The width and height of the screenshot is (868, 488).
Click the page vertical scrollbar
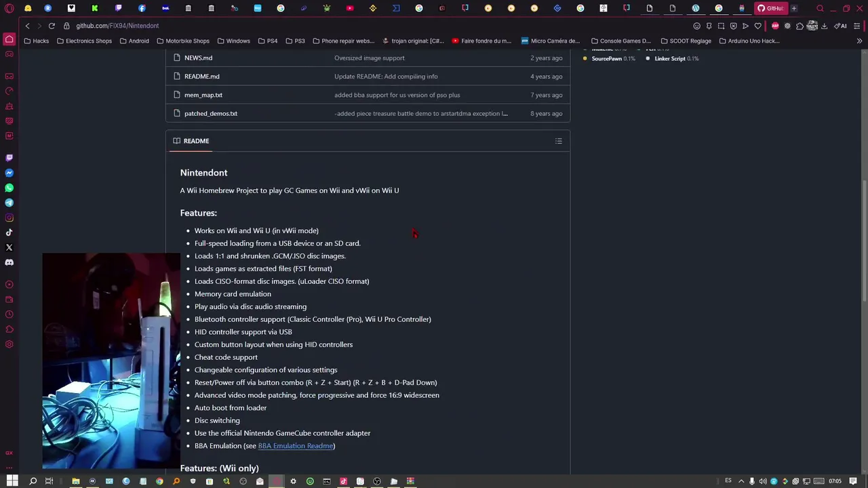coord(864,241)
